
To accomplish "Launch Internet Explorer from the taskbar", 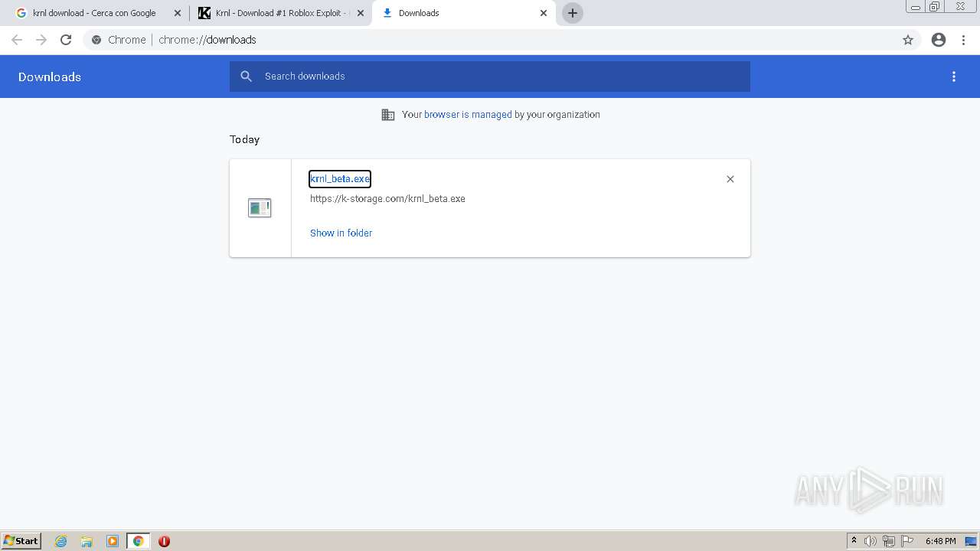I will click(x=61, y=541).
